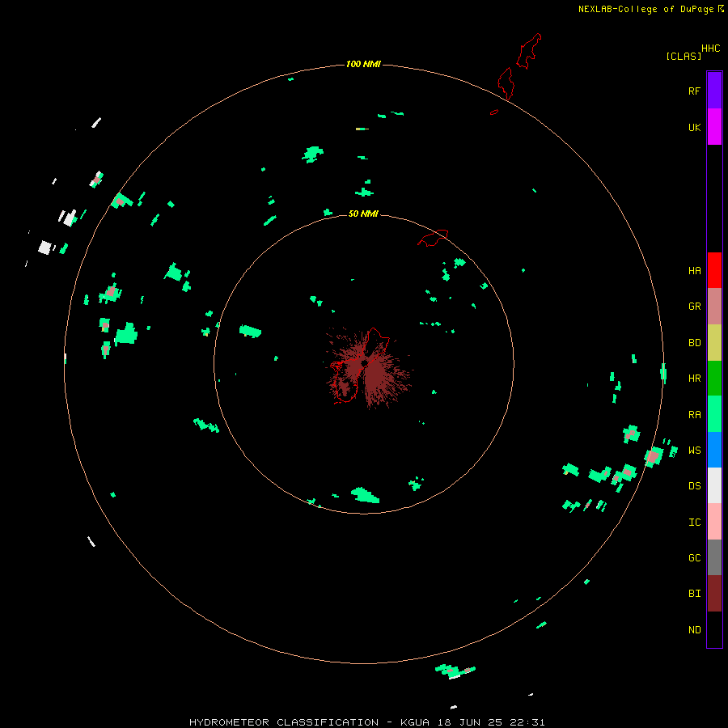Click the HR legend label
Image resolution: width=728 pixels, height=728 pixels.
(694, 379)
